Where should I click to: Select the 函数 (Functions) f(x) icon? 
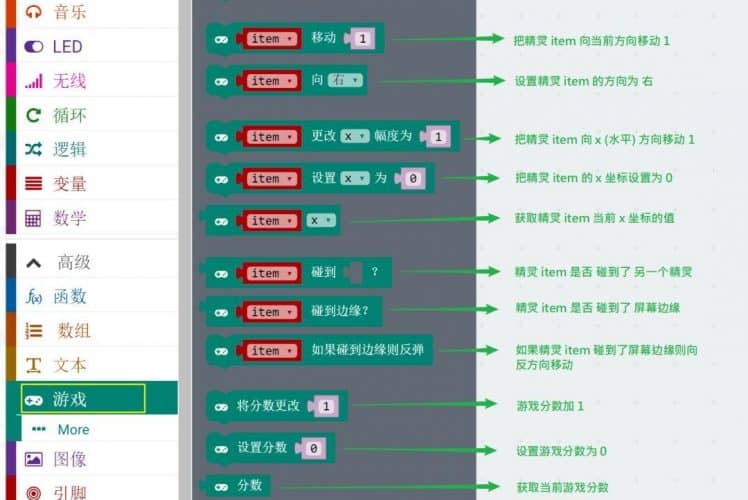click(34, 297)
